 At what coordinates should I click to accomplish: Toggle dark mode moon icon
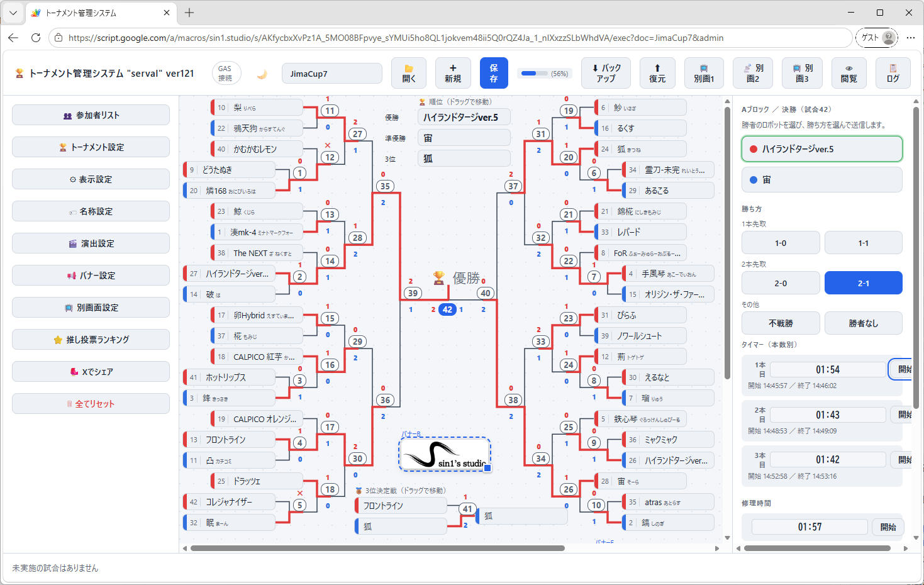262,74
